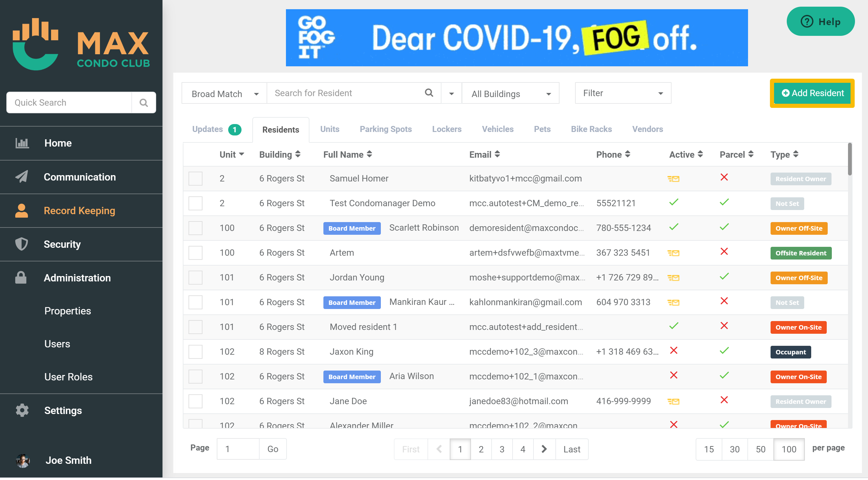Click the Quick Search magnifier icon
Viewport: 868px width, 480px height.
(x=143, y=103)
